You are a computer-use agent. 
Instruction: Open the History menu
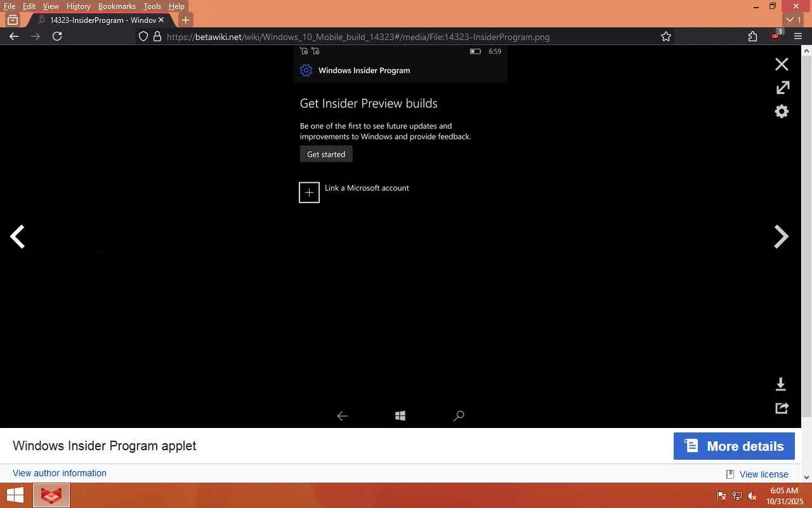click(x=79, y=6)
